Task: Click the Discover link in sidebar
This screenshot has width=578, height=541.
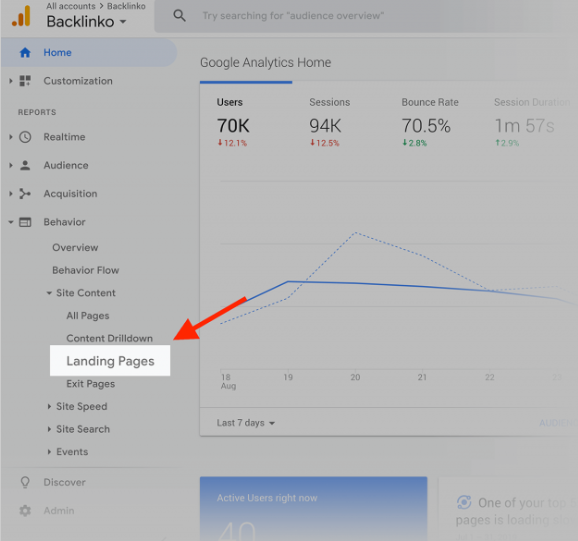Action: click(x=65, y=482)
